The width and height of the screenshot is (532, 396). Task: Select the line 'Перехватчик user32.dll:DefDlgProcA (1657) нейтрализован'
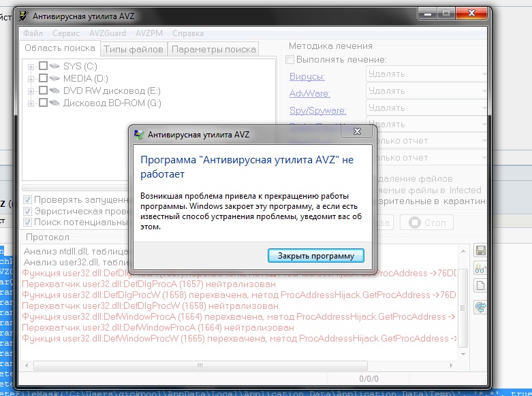click(149, 284)
